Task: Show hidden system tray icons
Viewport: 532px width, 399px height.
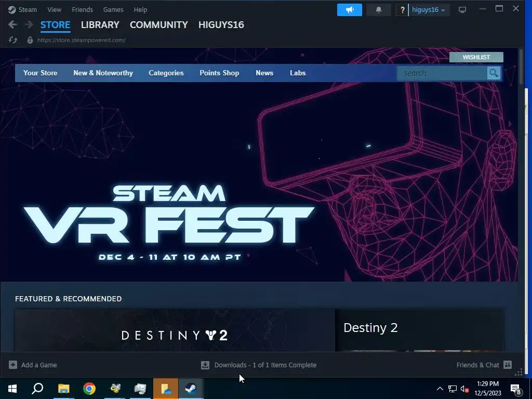Action: (440, 389)
